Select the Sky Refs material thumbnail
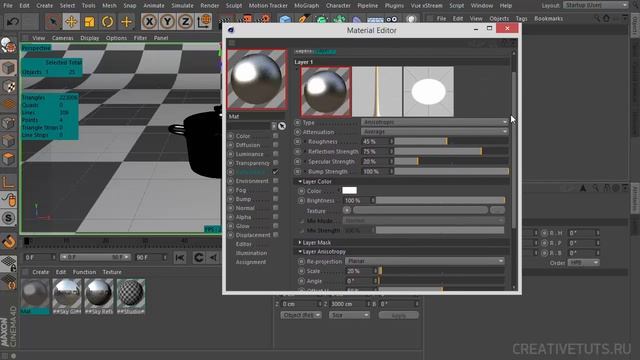640x360 pixels. [x=99, y=293]
